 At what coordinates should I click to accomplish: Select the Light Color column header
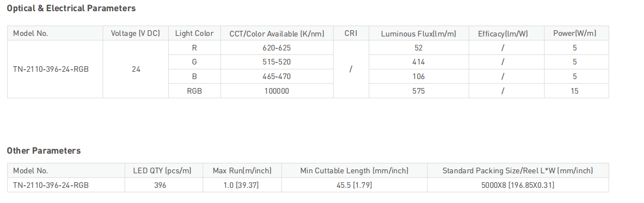pos(194,34)
